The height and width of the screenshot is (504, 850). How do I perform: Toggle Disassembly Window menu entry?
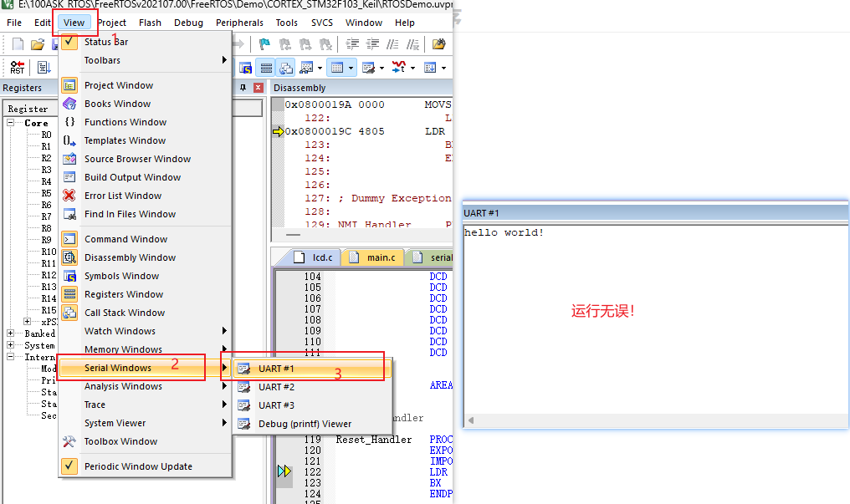[146, 257]
